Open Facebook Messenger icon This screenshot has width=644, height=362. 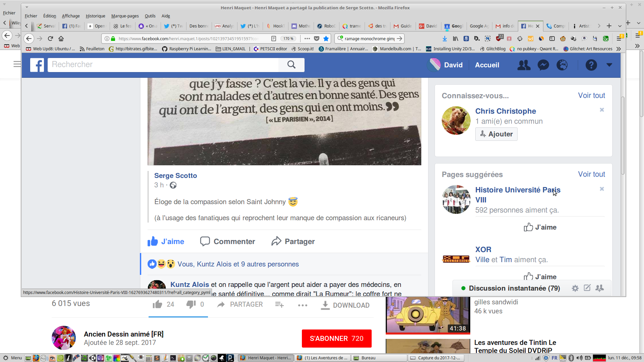(x=543, y=65)
